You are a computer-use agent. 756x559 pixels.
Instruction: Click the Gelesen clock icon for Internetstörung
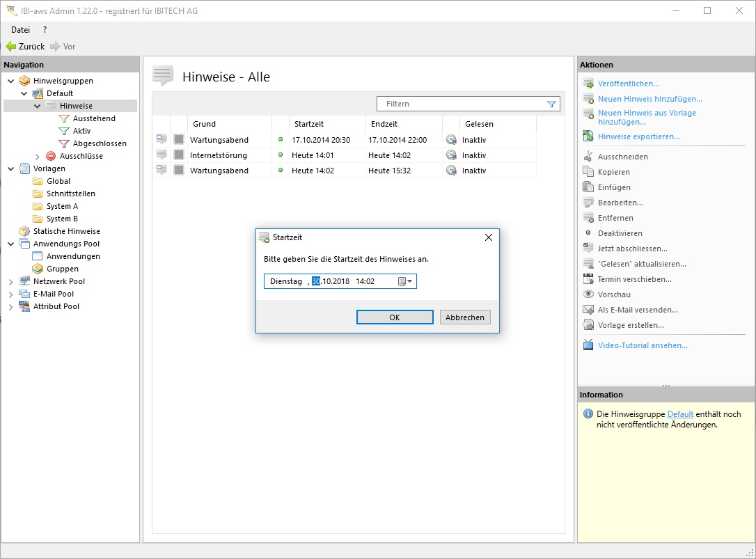point(451,155)
